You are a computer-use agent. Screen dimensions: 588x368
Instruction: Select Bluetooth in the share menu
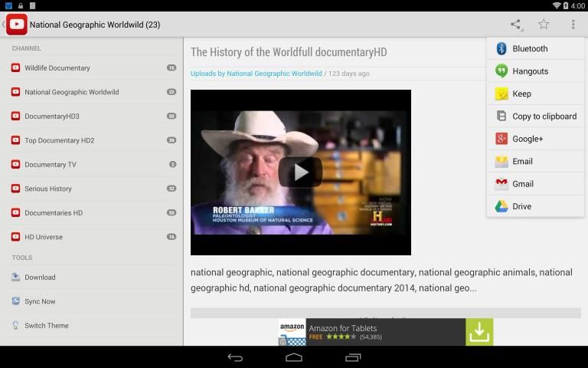click(535, 48)
